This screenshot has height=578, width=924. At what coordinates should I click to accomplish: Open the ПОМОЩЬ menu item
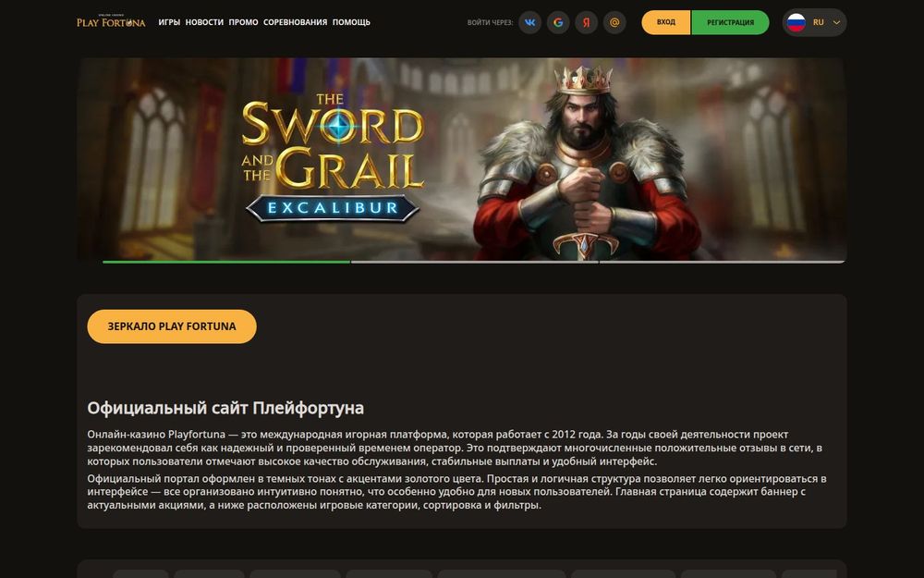pos(351,22)
